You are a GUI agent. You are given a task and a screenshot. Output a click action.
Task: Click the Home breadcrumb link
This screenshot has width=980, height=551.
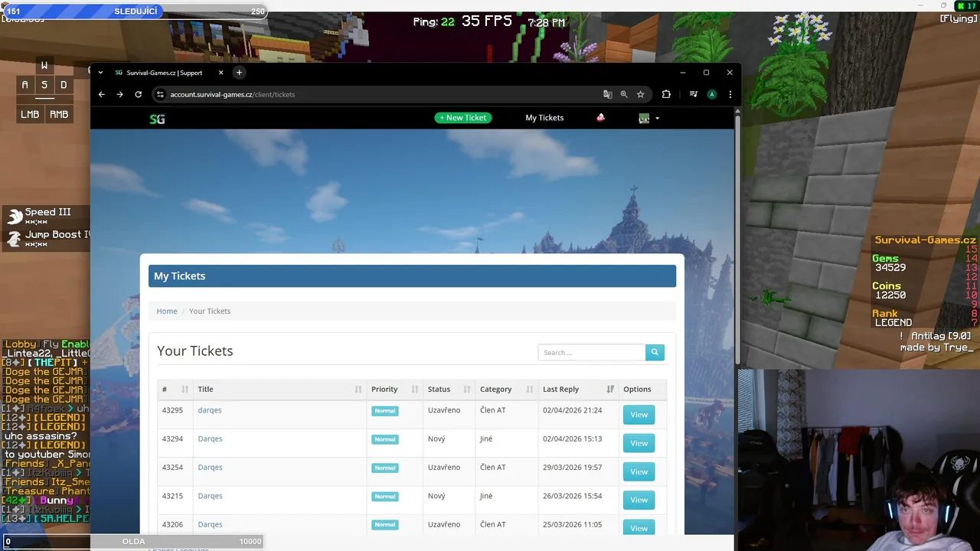[167, 311]
